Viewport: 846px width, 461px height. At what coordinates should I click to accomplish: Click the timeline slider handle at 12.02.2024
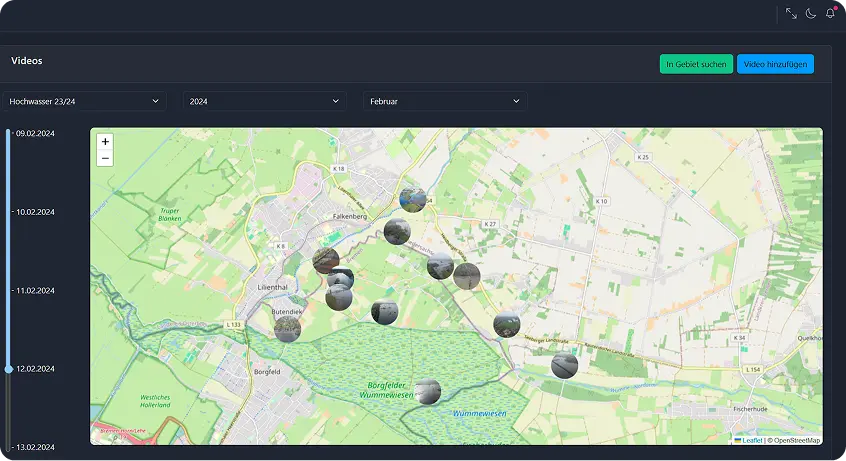point(9,369)
